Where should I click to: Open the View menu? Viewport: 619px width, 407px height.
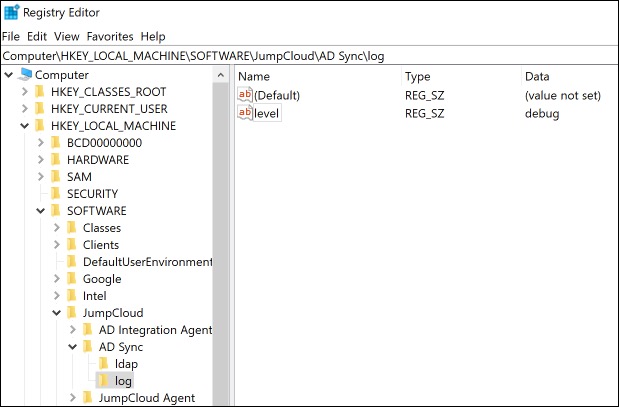point(67,36)
